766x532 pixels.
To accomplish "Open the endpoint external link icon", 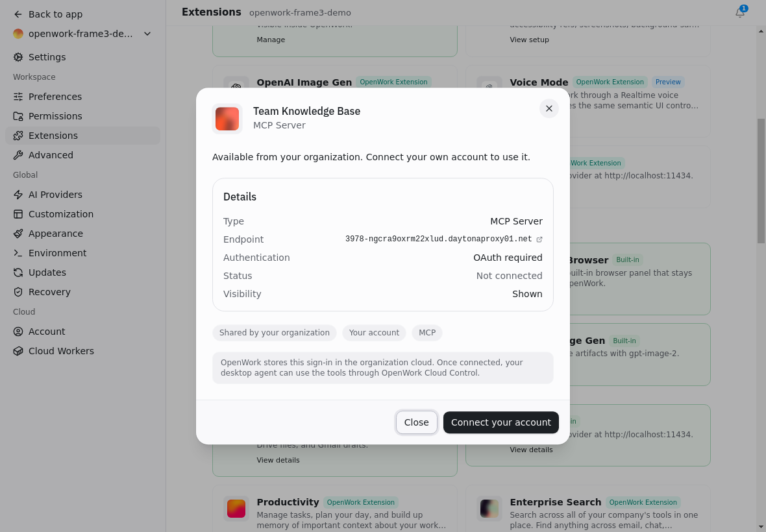I will tap(539, 239).
